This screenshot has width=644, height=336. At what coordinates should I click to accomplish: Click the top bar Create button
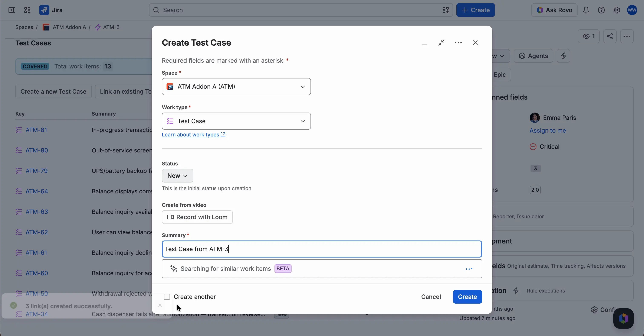[475, 10]
